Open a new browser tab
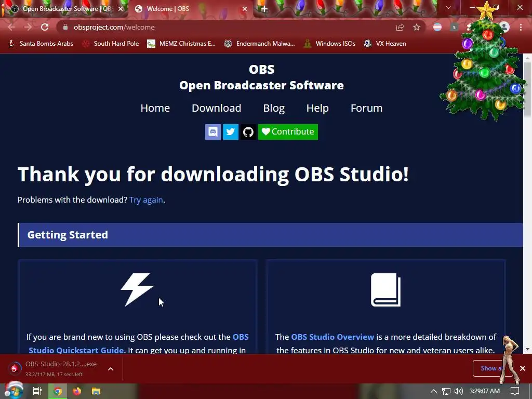This screenshot has width=532, height=399. [x=264, y=9]
